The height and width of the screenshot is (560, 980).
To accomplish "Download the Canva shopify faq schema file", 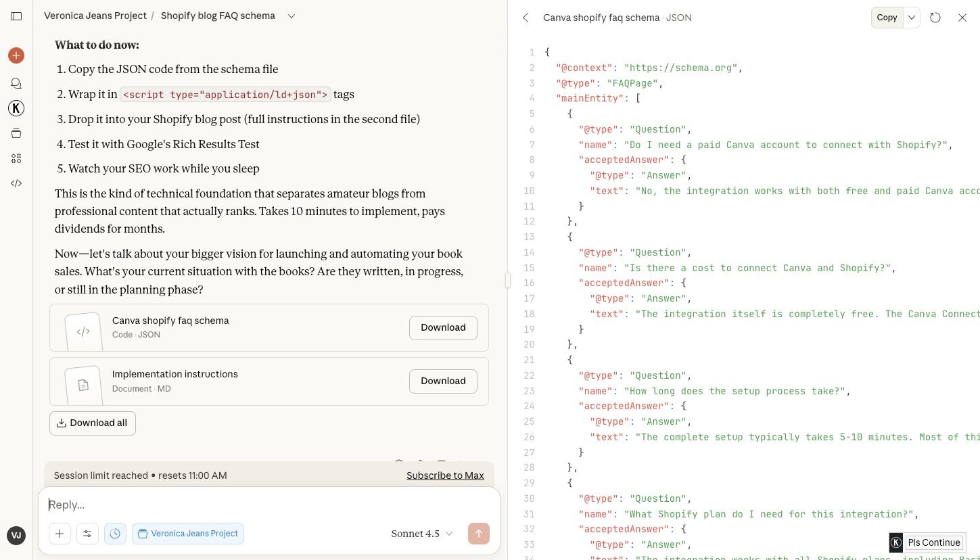I will coord(443,327).
